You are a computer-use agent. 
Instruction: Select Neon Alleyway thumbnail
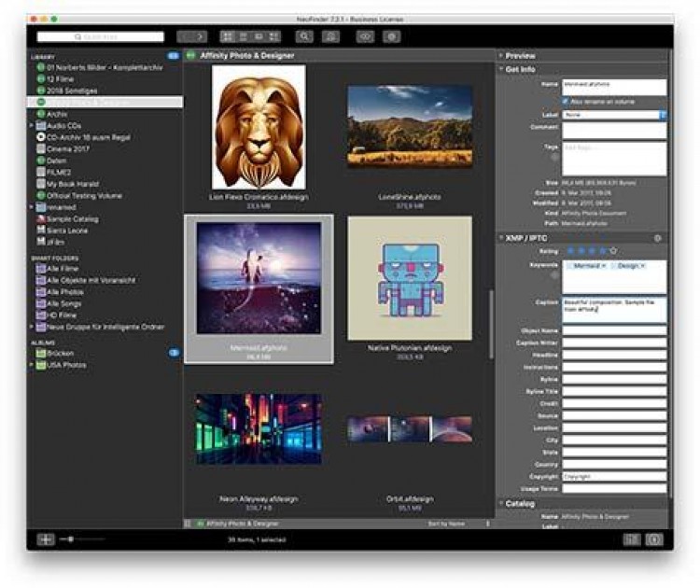(x=259, y=429)
